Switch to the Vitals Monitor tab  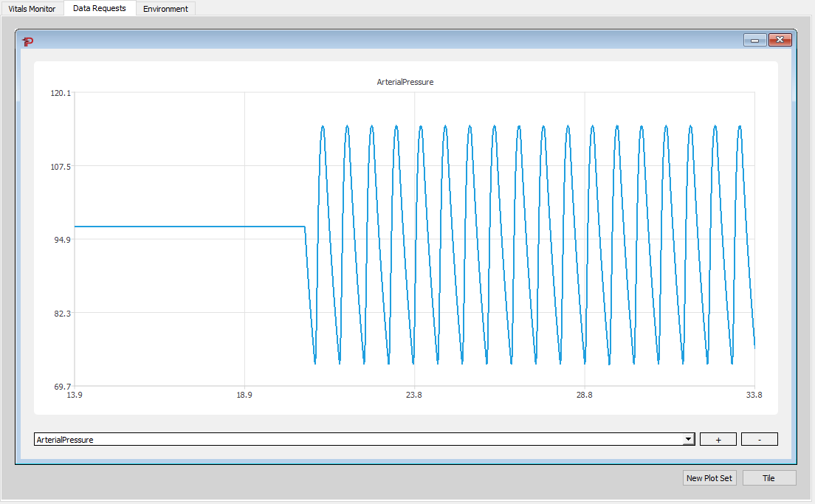32,9
